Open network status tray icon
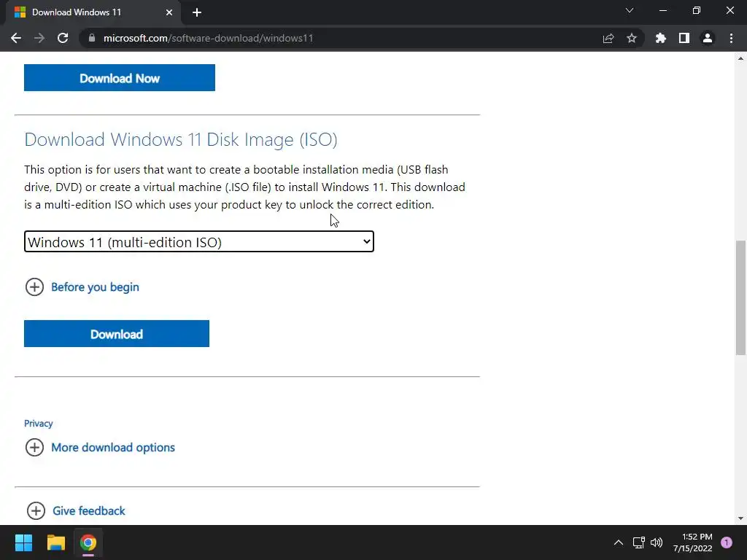This screenshot has height=560, width=747. 638,542
